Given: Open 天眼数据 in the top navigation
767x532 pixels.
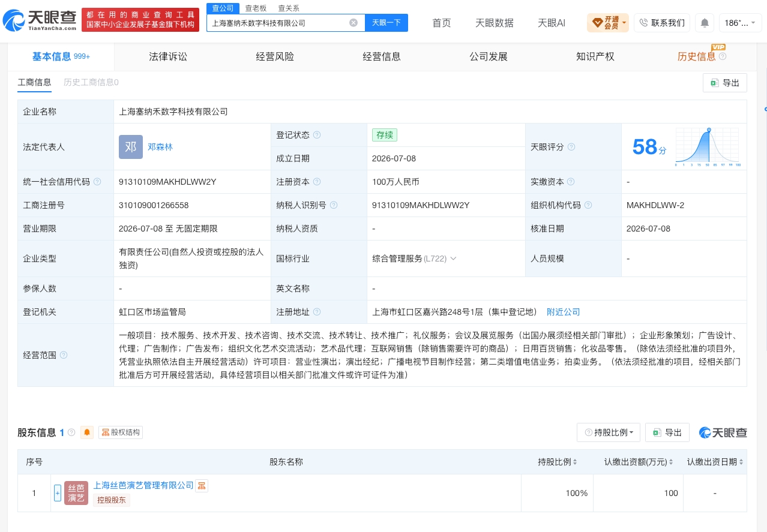Looking at the screenshot, I should click(495, 23).
